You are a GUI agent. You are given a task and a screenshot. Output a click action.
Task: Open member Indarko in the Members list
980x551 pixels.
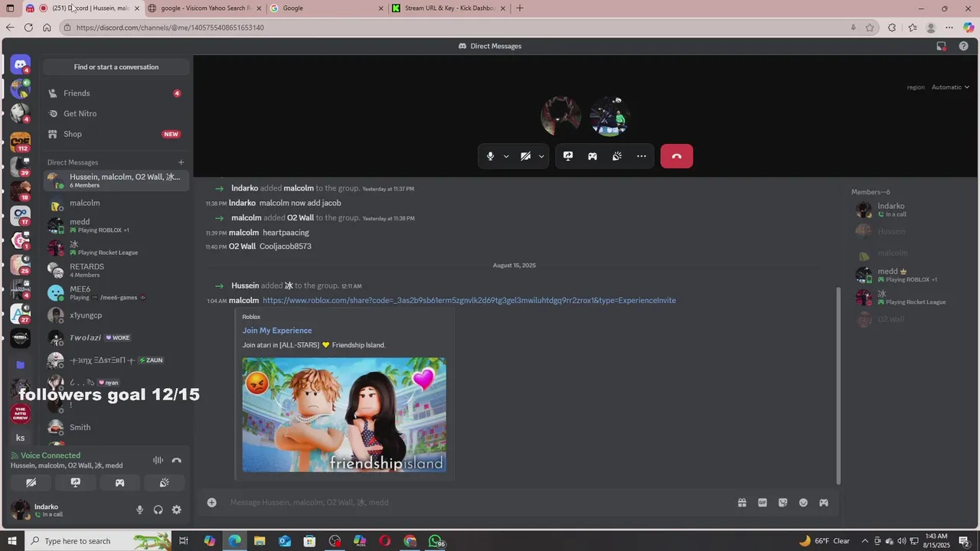point(908,210)
